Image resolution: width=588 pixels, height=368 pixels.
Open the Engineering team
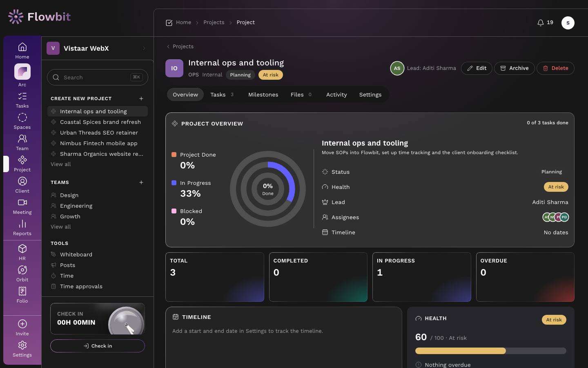[x=98, y=206]
